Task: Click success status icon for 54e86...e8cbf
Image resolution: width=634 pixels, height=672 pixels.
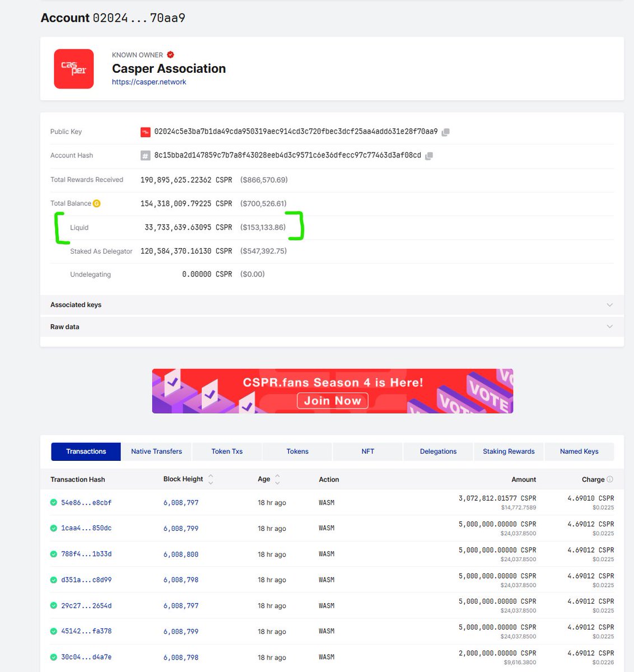Action: coord(54,502)
